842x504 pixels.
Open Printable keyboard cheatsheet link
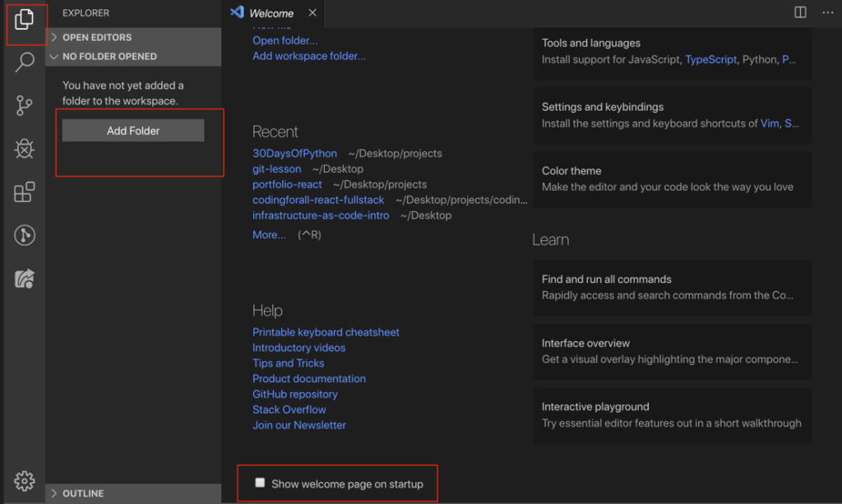pyautogui.click(x=326, y=332)
